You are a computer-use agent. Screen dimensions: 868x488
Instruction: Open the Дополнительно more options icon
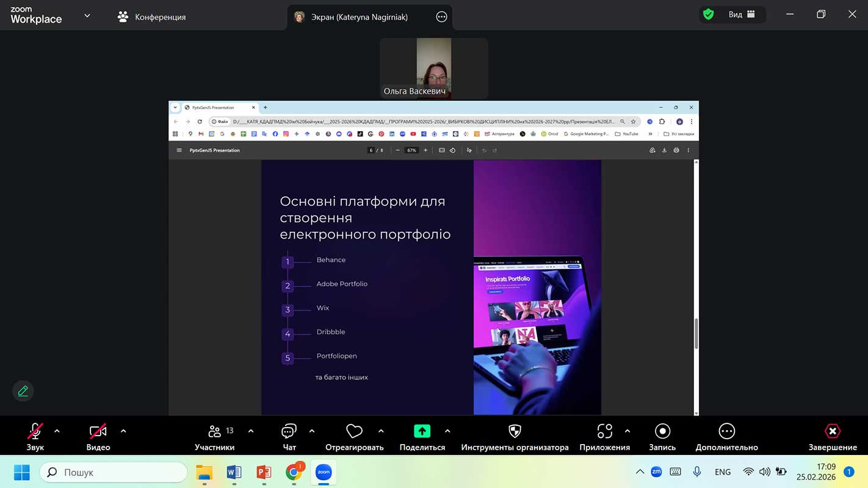point(726,432)
